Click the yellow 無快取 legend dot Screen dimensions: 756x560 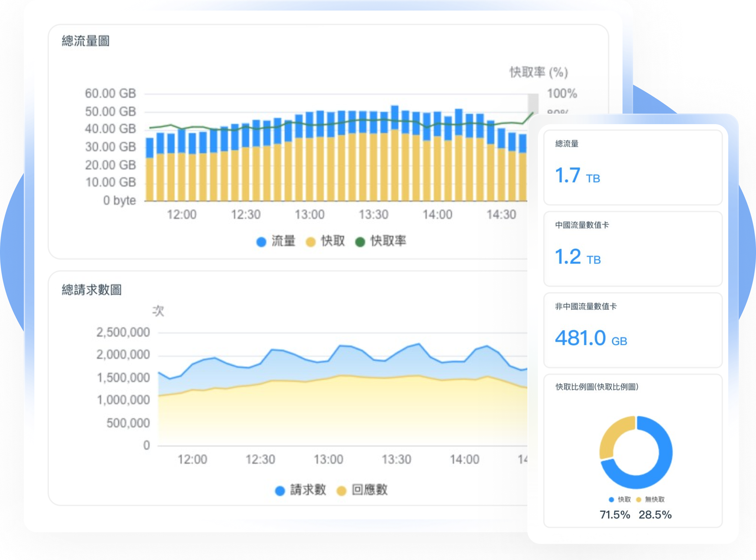pos(639,500)
